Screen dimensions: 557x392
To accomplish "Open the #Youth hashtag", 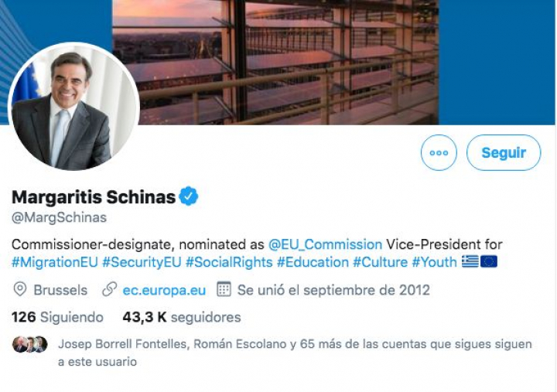I will click(x=434, y=262).
